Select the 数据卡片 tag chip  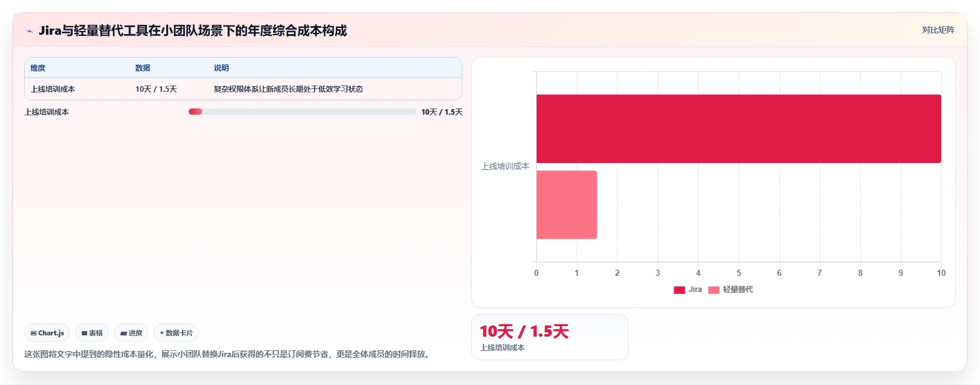click(x=176, y=333)
